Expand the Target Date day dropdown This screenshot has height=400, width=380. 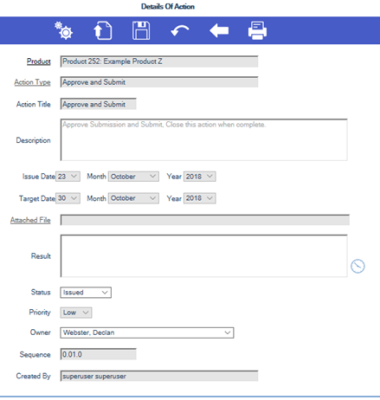pyautogui.click(x=68, y=198)
